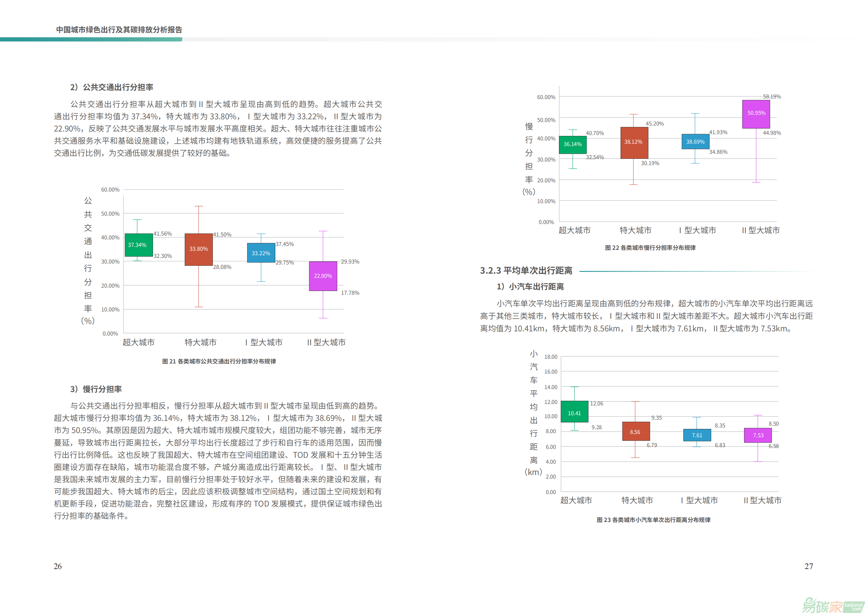The width and height of the screenshot is (867, 616).
Task: Click the red 8.56 box in figure 23
Action: (636, 431)
